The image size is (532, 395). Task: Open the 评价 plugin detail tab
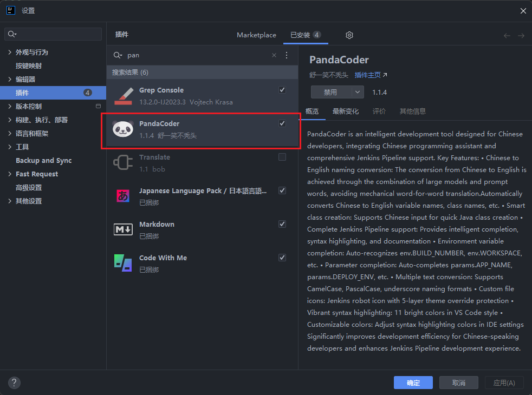pyautogui.click(x=379, y=111)
